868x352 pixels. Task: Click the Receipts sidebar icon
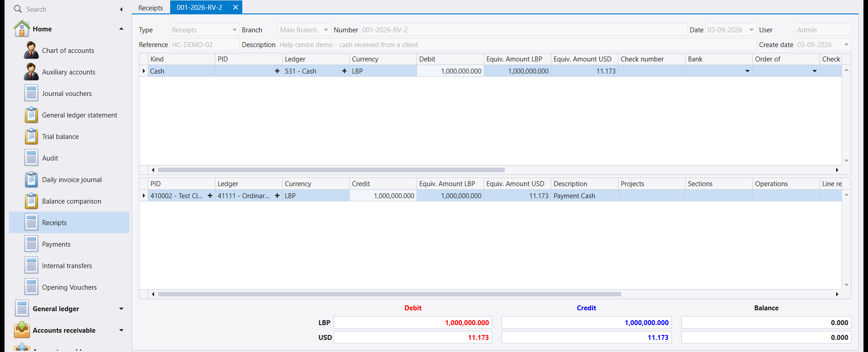click(x=31, y=222)
